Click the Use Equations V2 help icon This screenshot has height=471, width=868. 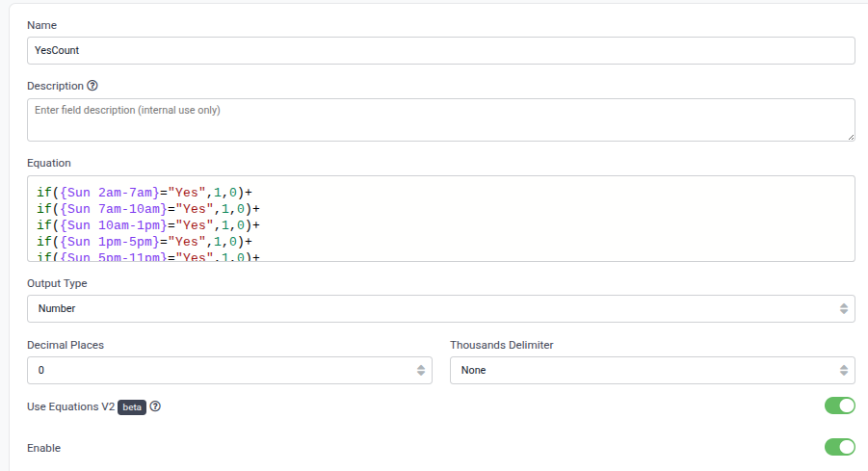[x=155, y=406]
